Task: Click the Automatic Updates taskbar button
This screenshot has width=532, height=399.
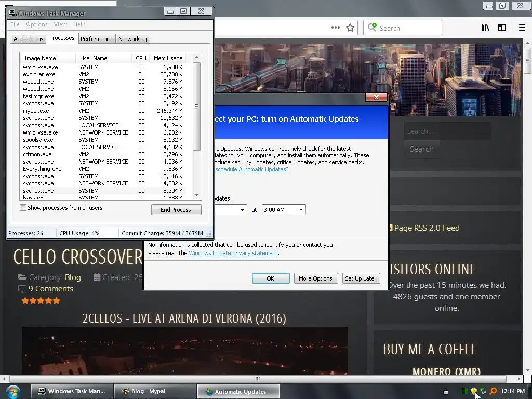Action: coord(238,391)
